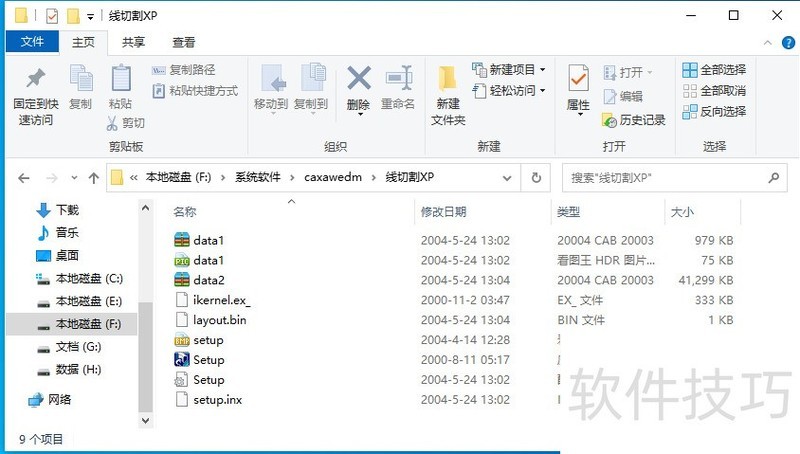Click the Cut scissors button
The height and width of the screenshot is (454, 800).
tap(126, 123)
